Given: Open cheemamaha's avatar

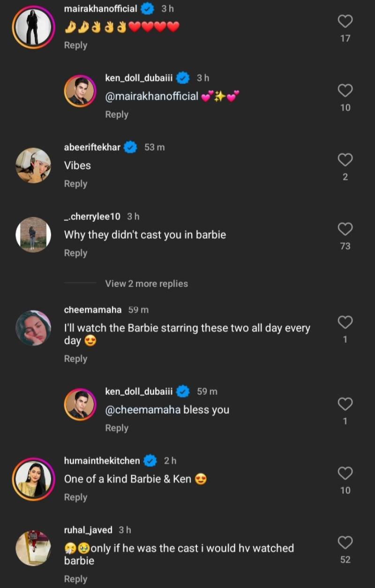Looking at the screenshot, I should [x=33, y=328].
